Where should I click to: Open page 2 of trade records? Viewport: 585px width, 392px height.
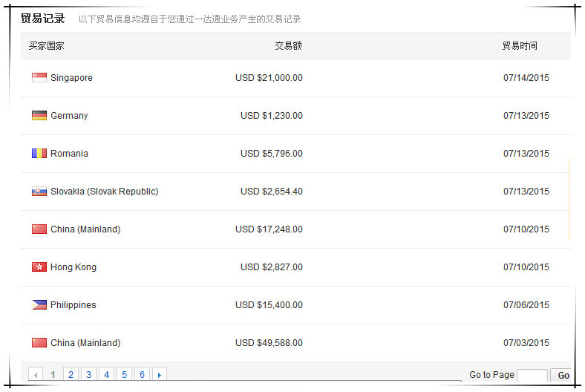(x=71, y=375)
